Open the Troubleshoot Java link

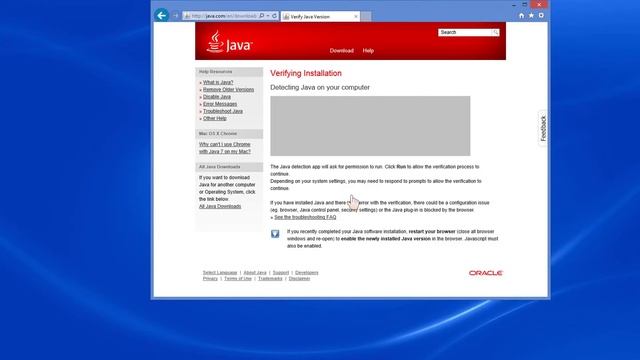(223, 111)
